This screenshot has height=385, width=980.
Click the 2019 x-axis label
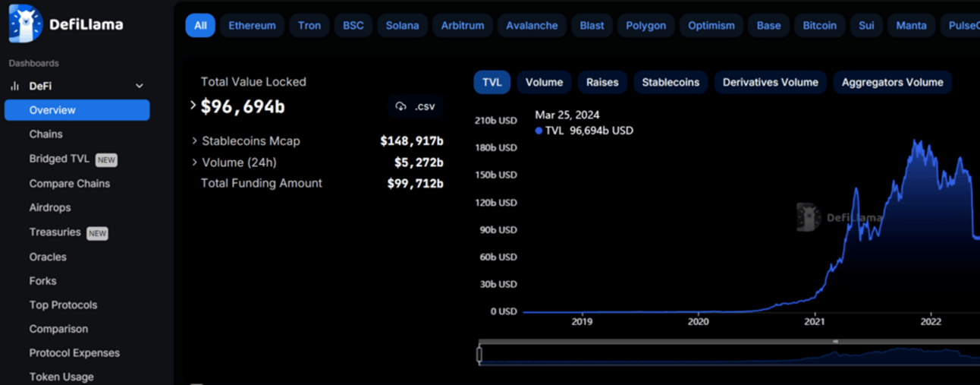[582, 321]
